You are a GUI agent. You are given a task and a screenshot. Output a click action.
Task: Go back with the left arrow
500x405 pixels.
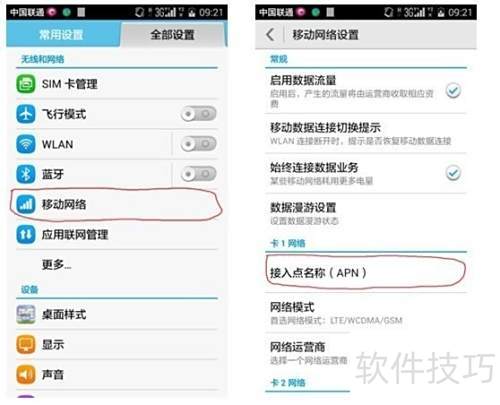pos(270,35)
